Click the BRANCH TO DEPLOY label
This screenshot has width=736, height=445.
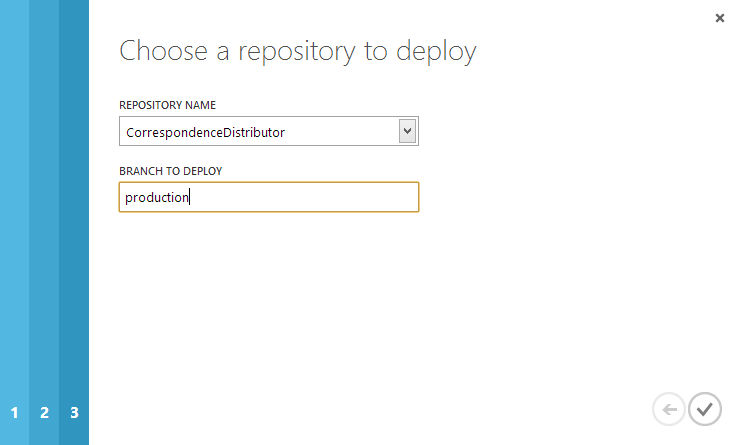pyautogui.click(x=170, y=171)
